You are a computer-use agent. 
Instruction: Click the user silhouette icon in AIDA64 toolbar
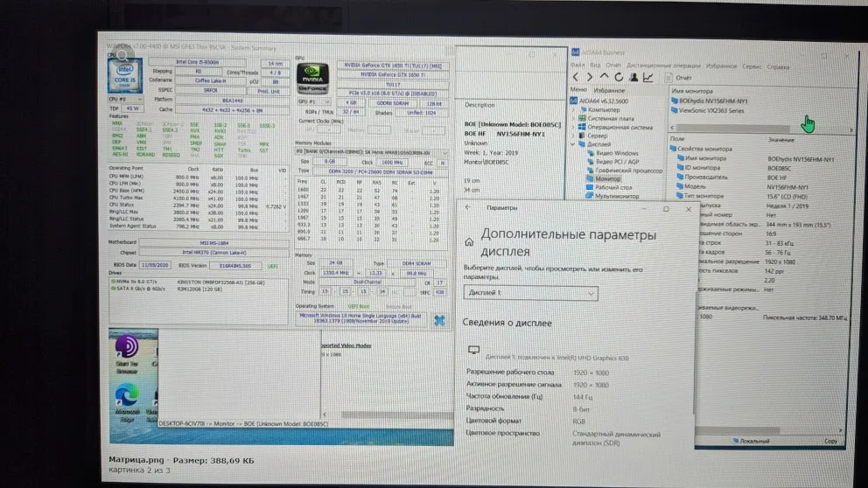pos(633,78)
